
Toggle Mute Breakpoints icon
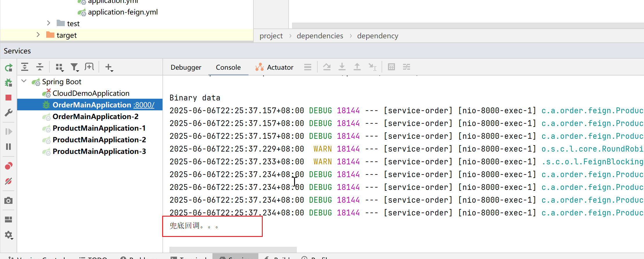(x=8, y=181)
